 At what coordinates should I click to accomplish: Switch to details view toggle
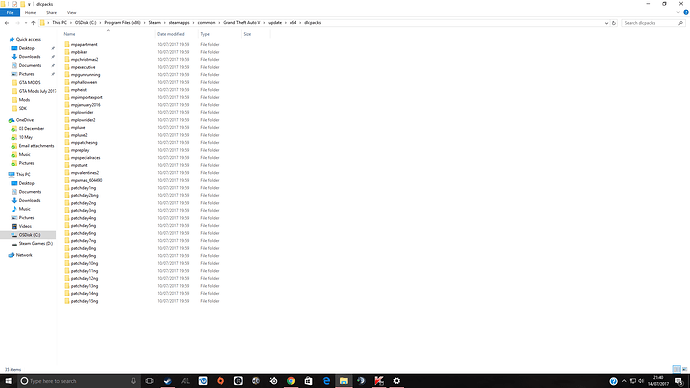[676, 369]
